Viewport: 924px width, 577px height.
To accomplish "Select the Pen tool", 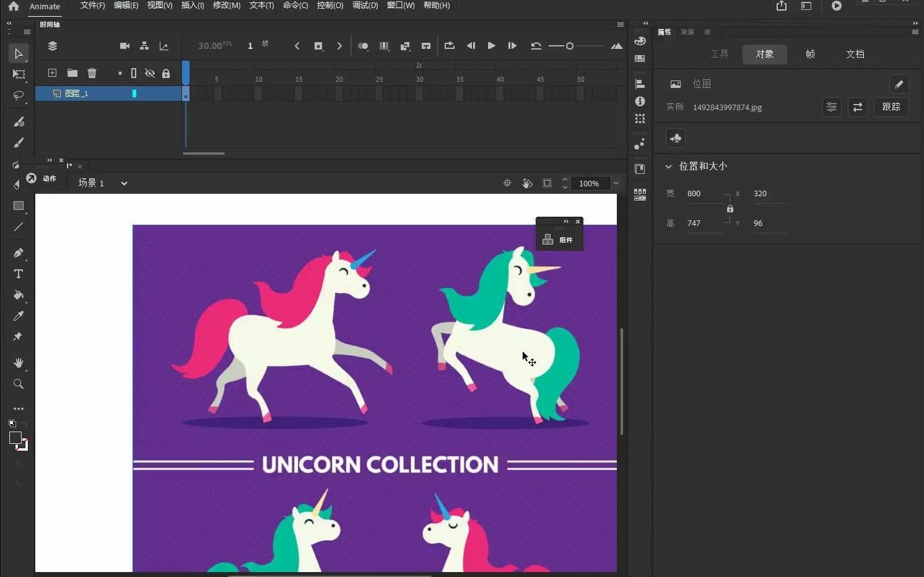I will point(19,253).
